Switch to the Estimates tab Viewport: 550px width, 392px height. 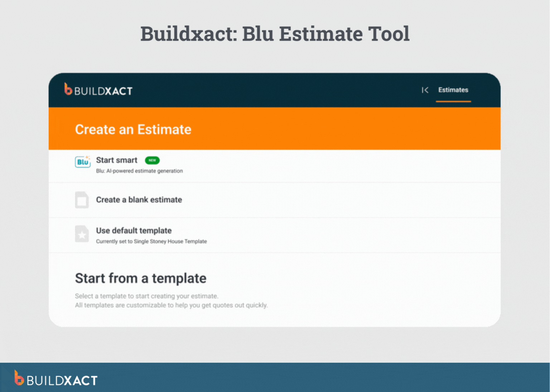[453, 90]
